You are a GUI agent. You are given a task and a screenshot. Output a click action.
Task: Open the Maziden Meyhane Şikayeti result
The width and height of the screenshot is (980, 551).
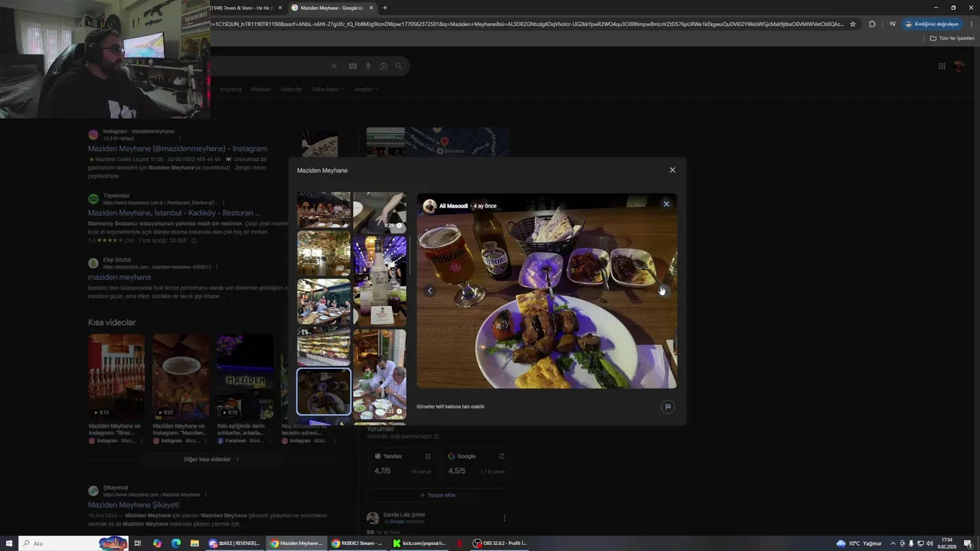point(134,505)
